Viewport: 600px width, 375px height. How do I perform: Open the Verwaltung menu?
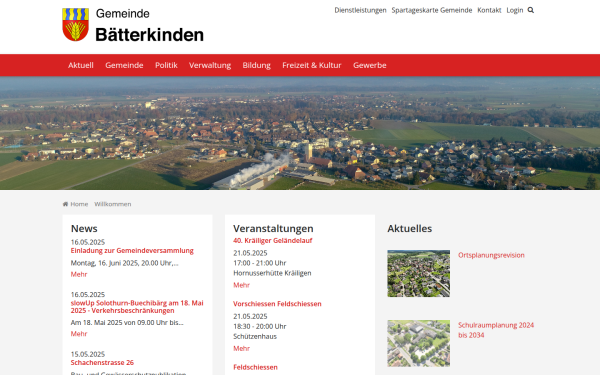tap(210, 65)
